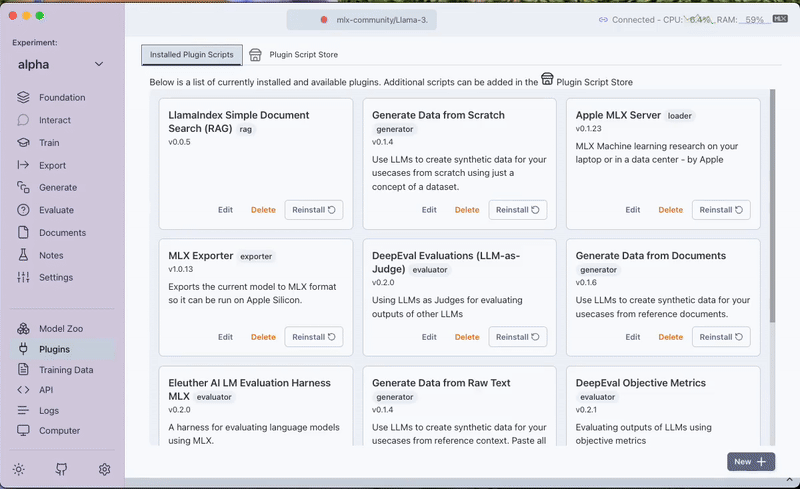800x489 pixels.
Task: Open the Interact chat section
Action: 54,120
